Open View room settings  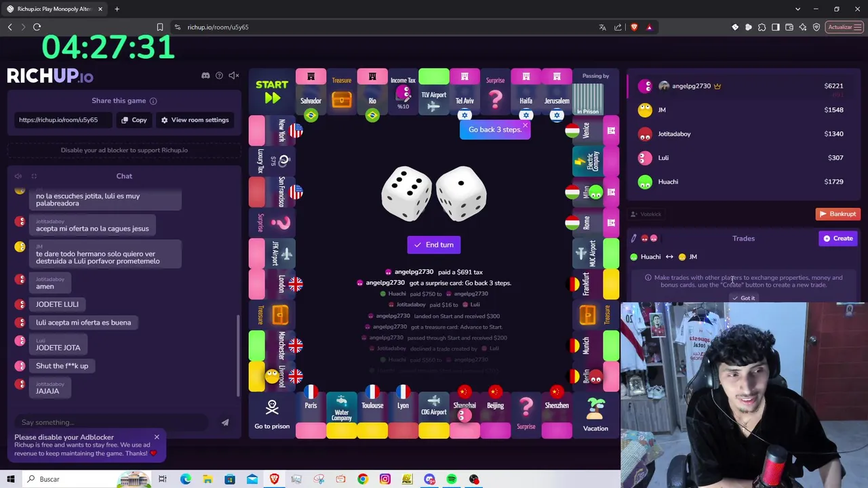tap(195, 120)
